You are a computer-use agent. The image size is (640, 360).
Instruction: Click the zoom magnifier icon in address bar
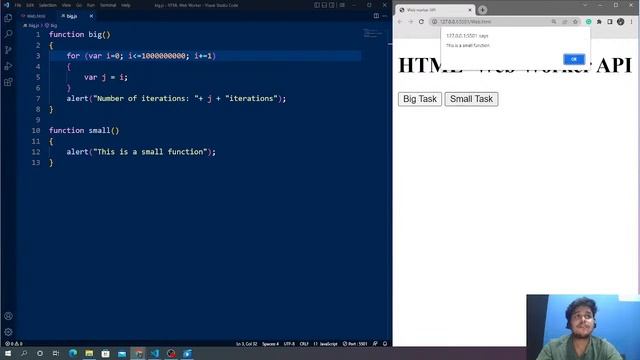[554, 22]
